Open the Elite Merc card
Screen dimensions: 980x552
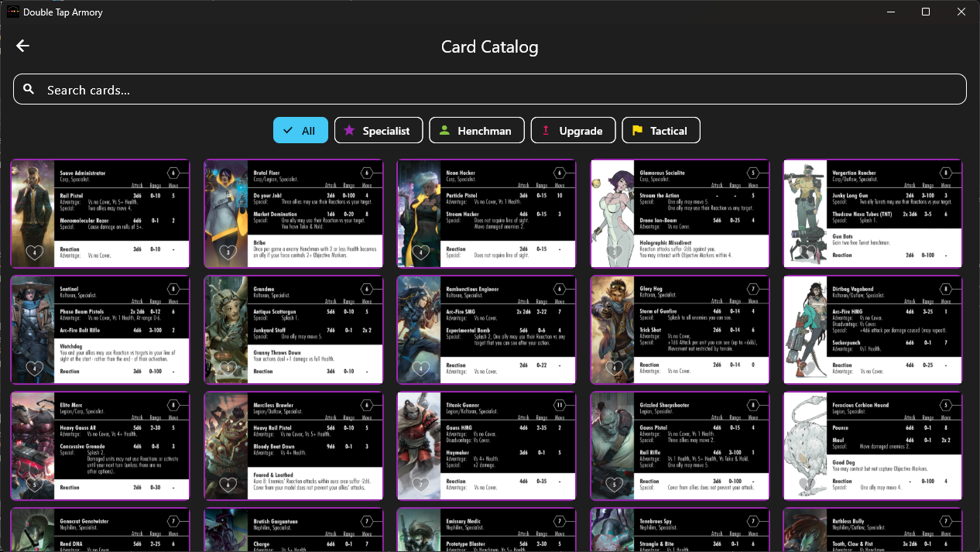(x=101, y=446)
